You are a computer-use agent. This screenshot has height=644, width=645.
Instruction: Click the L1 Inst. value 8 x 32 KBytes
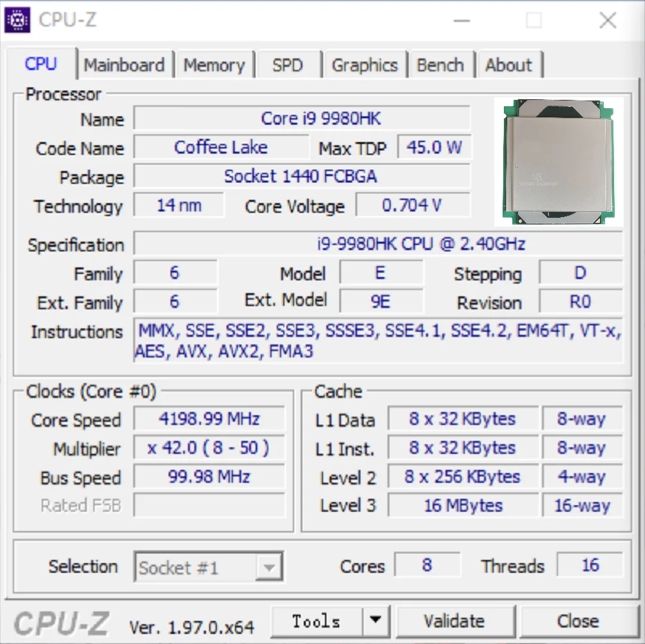click(x=463, y=448)
